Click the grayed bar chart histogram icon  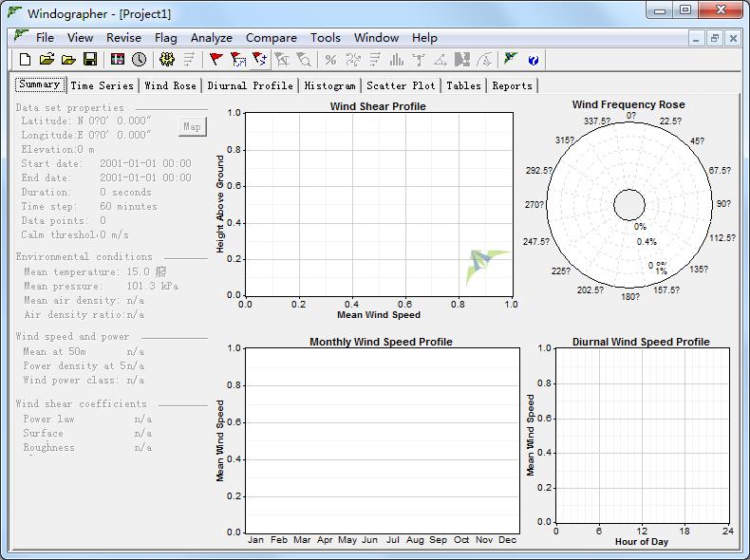click(x=397, y=59)
